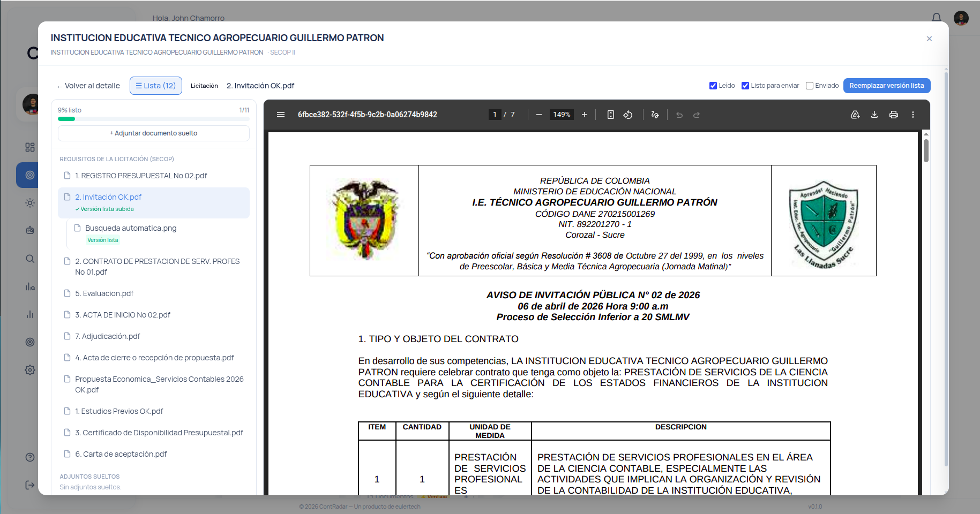Click Adjuntar documento suelto button
The width and height of the screenshot is (980, 514).
tap(154, 133)
